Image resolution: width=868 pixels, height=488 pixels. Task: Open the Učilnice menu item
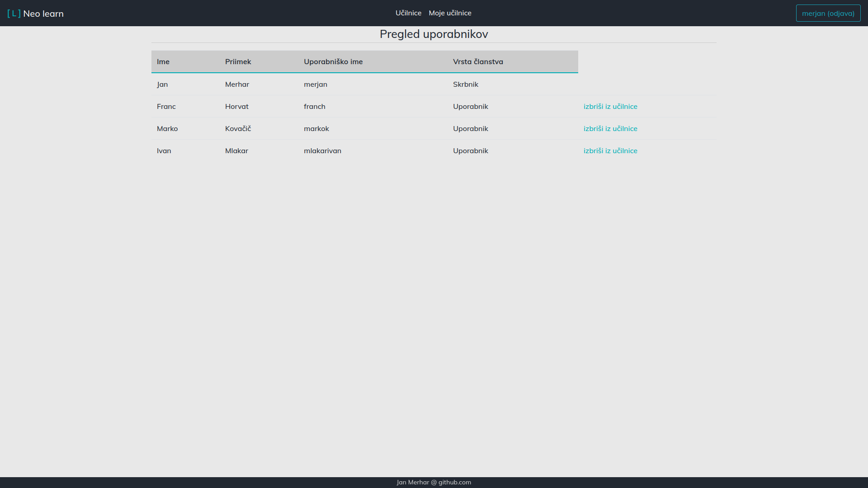408,13
